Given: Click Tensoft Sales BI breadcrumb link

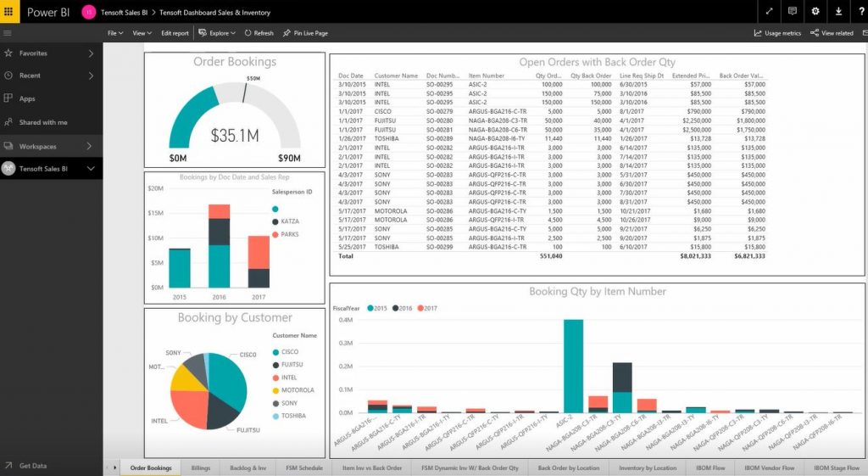Looking at the screenshot, I should point(124,12).
